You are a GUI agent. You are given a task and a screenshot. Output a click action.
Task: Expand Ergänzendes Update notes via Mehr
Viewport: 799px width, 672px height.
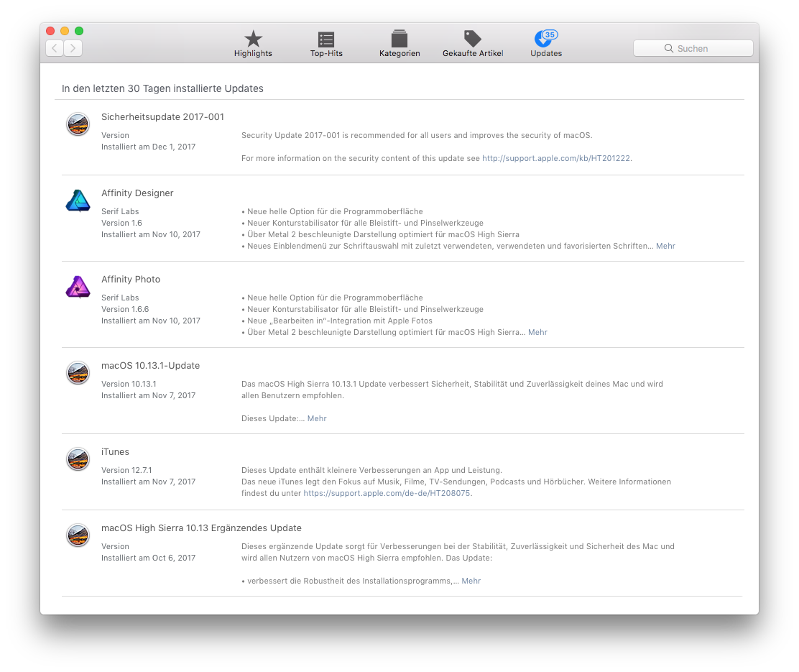471,581
